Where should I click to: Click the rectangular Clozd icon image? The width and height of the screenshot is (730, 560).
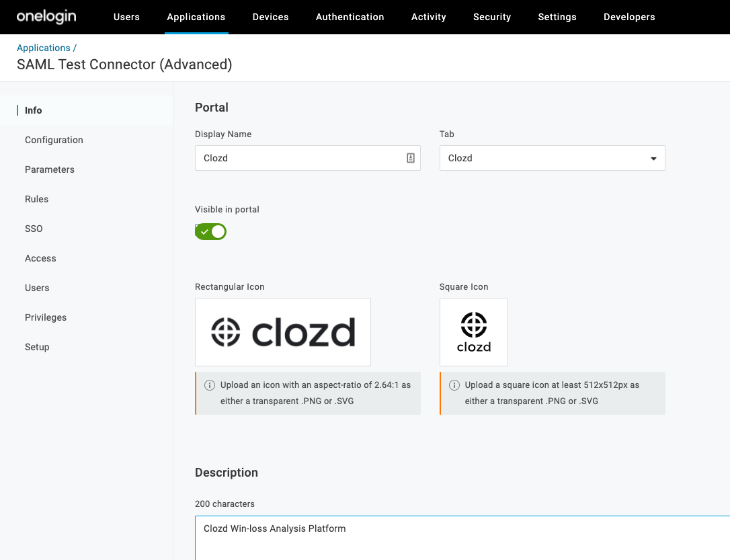(x=282, y=332)
